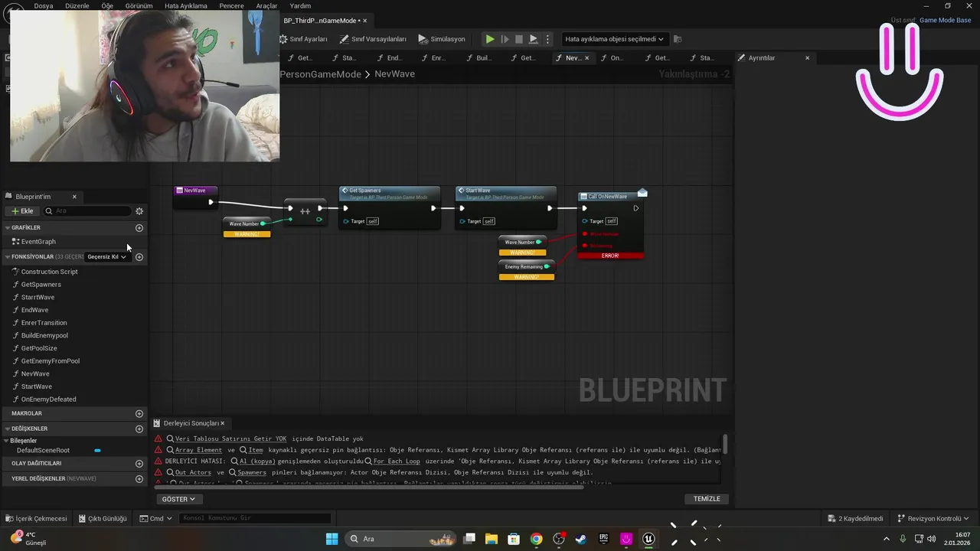
Task: Click the DefaultSceneRoot blue type pill
Action: pyautogui.click(x=97, y=451)
